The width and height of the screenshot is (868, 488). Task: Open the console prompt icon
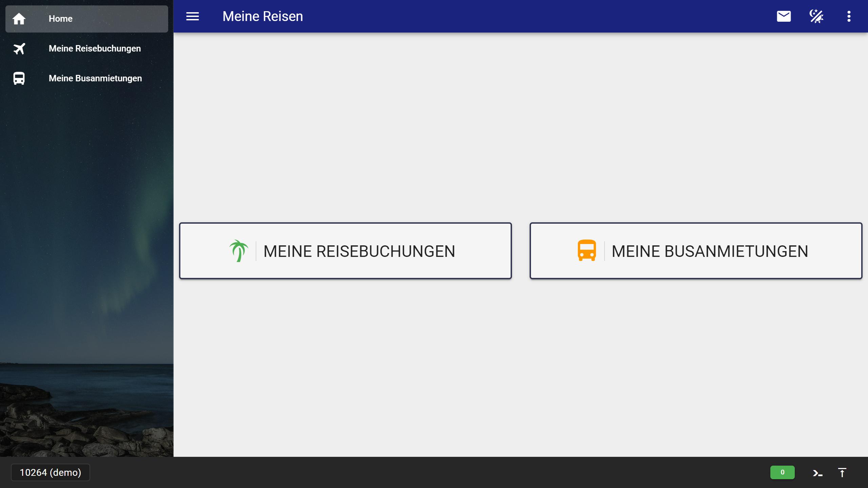click(817, 473)
